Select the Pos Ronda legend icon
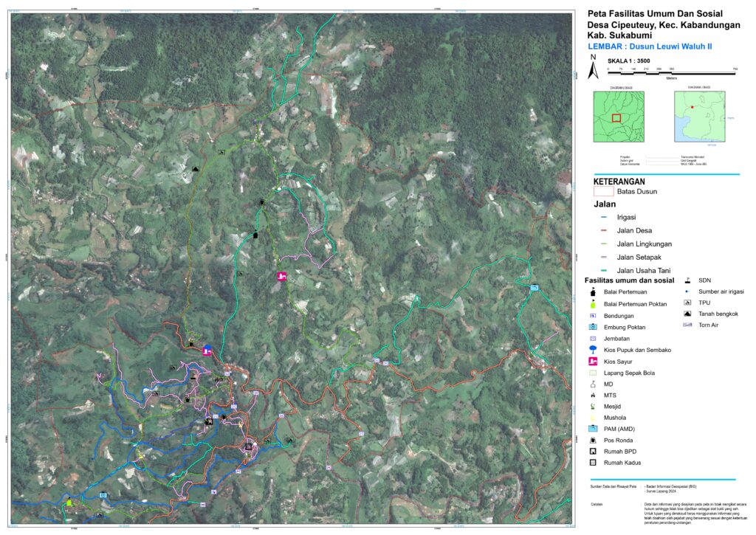This screenshot has height=535, width=756. 593,440
